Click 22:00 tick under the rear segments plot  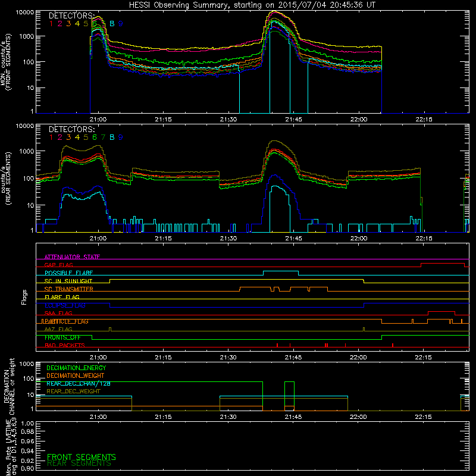coord(359,239)
